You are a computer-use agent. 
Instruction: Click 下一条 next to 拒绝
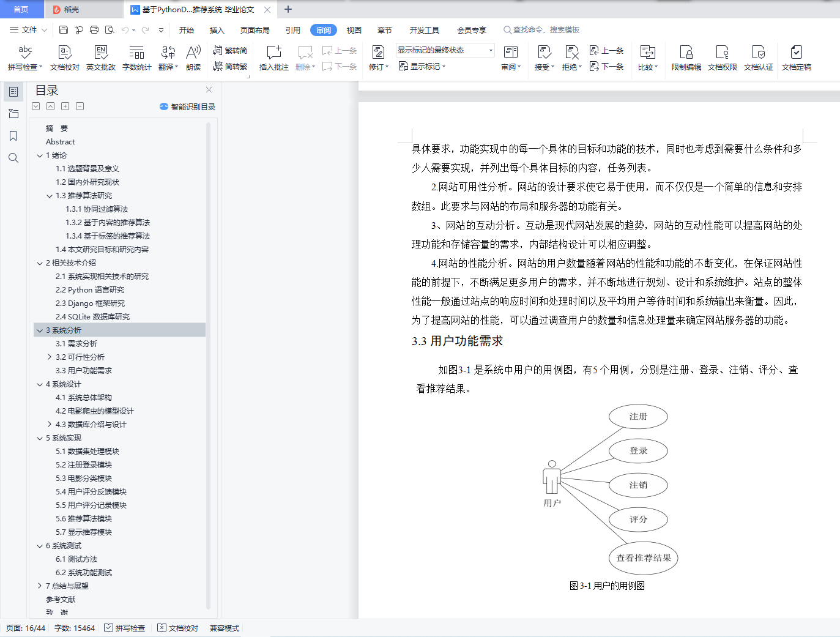606,66
